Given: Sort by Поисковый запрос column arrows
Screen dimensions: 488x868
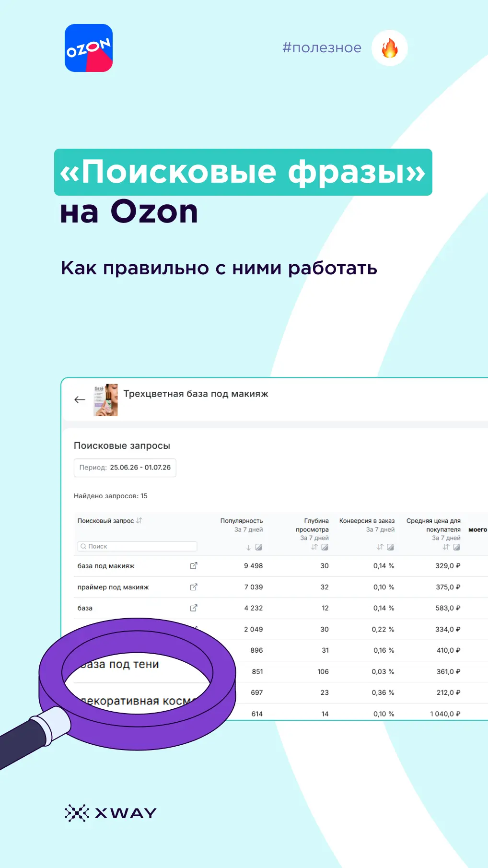Looking at the screenshot, I should 139,520.
